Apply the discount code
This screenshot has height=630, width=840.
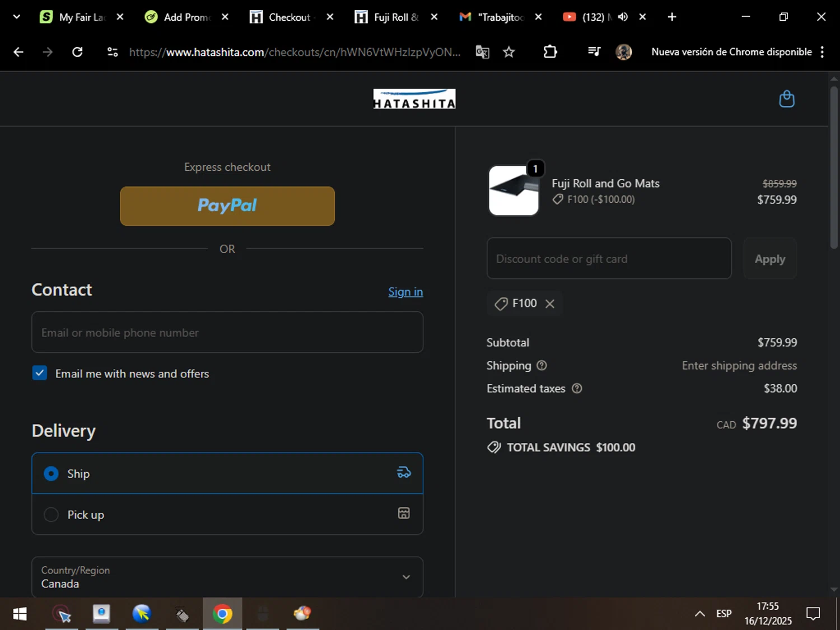pos(769,259)
